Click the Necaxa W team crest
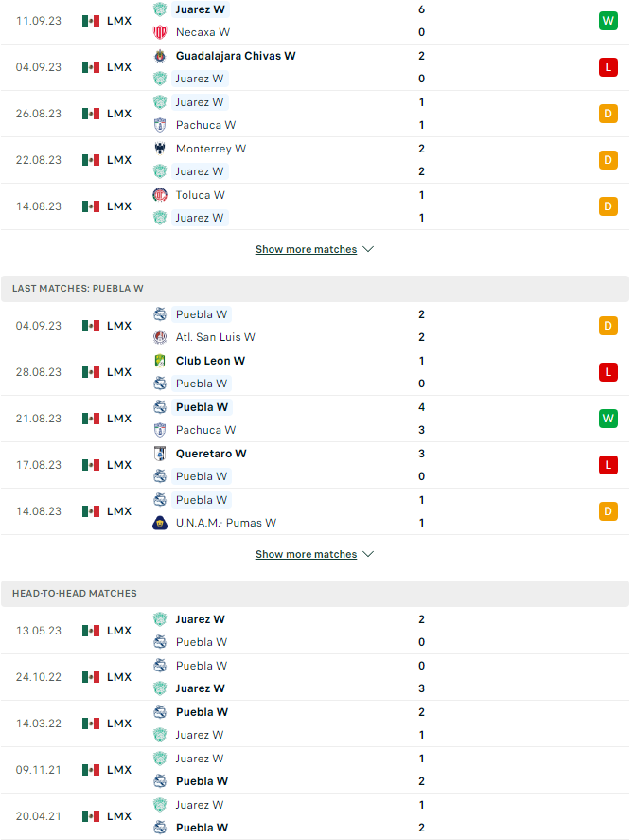 coord(160,32)
